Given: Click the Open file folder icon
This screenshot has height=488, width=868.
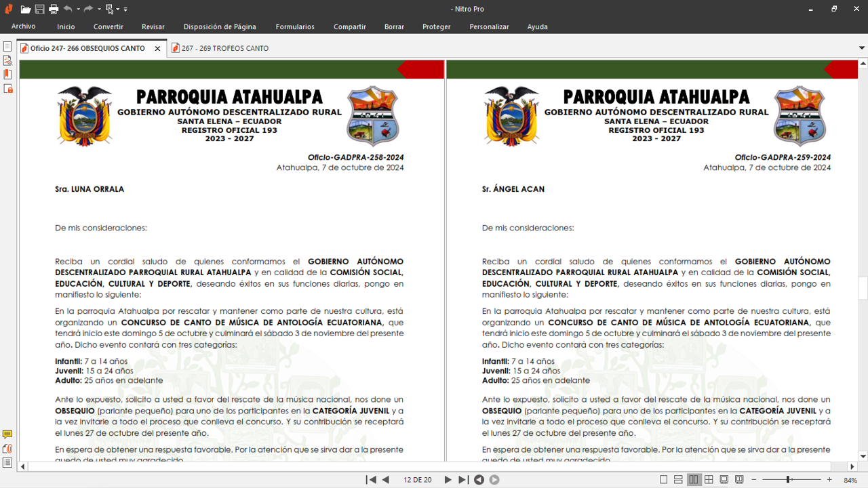Looking at the screenshot, I should [25, 9].
